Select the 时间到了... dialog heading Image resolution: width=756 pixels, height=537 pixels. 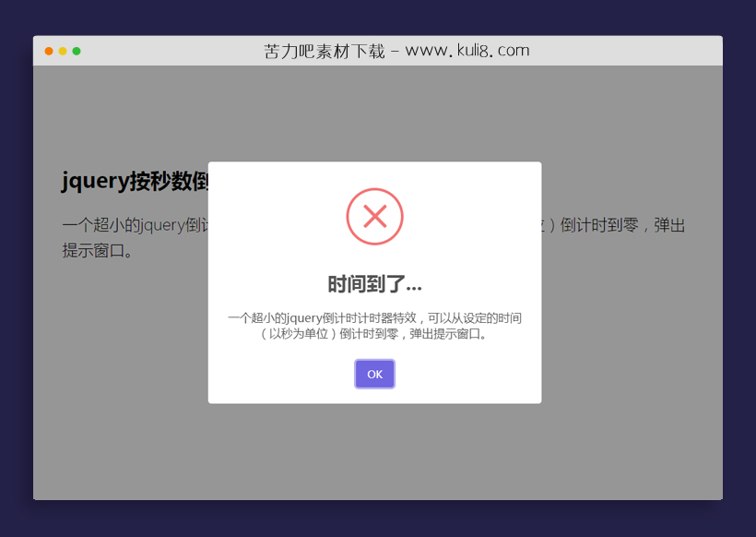(374, 284)
